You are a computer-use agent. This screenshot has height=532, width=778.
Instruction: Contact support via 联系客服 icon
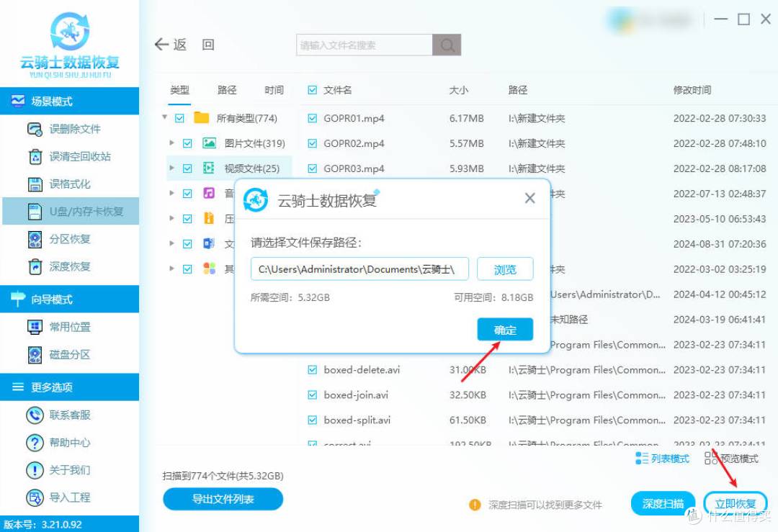(35, 415)
